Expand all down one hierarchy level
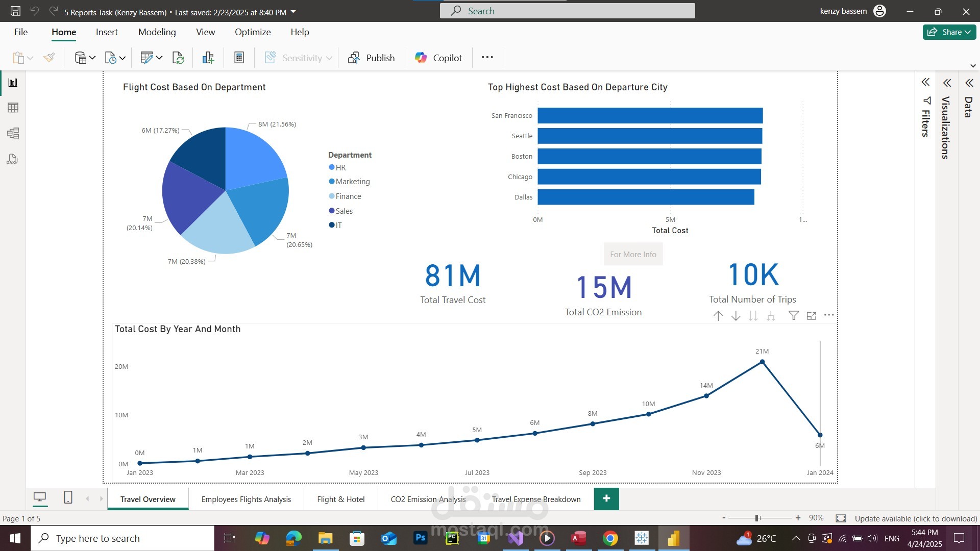Screen dimensions: 980x551 (x=771, y=316)
